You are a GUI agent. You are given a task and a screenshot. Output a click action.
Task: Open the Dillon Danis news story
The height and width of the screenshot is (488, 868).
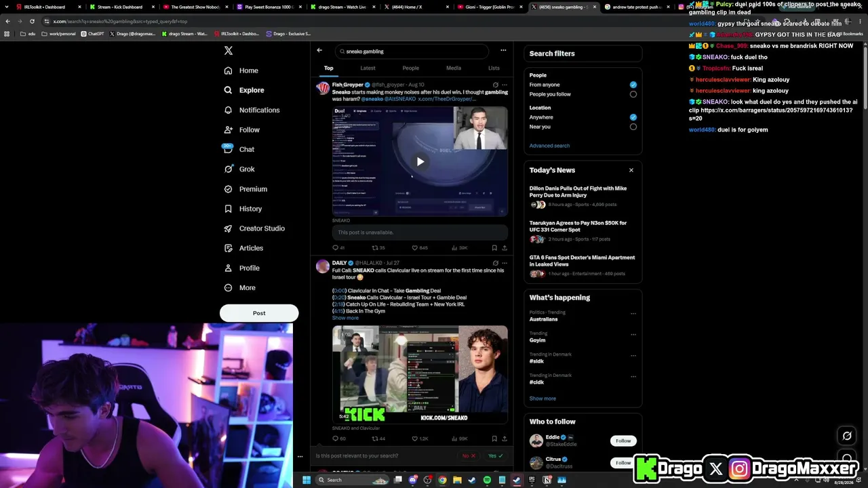point(583,196)
